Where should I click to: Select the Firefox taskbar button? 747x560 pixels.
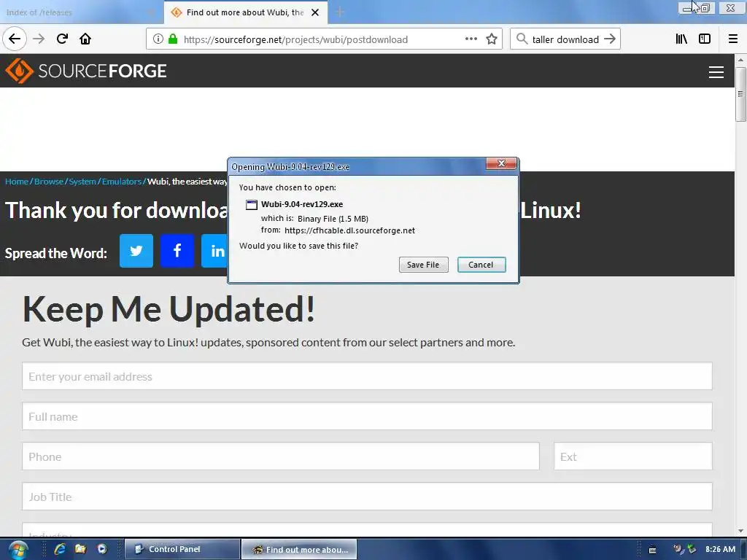[298, 550]
